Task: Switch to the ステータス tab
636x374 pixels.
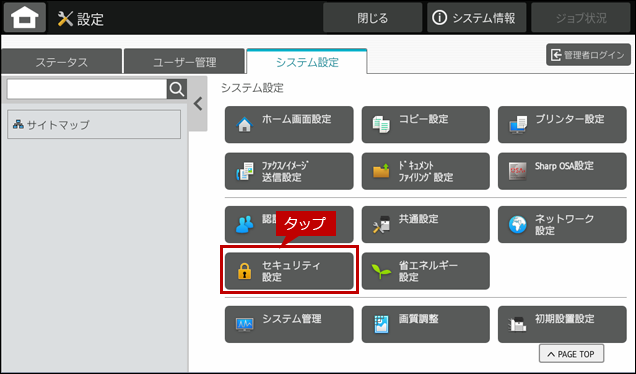Action: 62,62
